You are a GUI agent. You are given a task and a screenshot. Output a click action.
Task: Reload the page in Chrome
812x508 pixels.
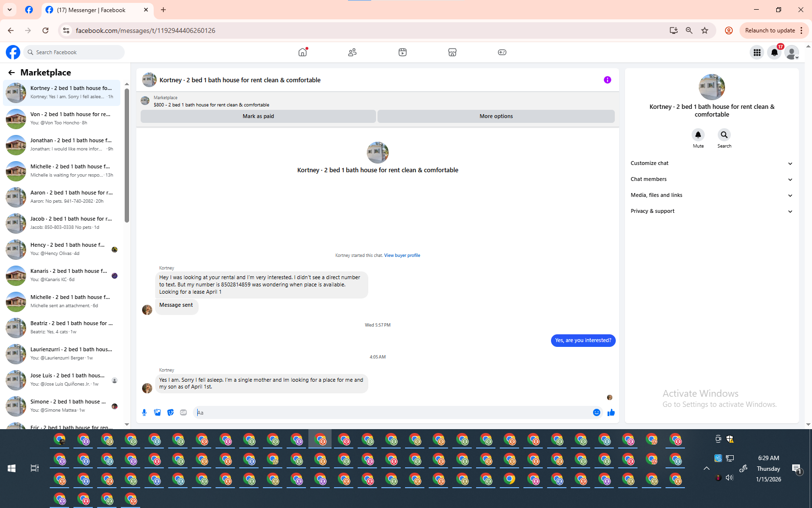pos(45,30)
